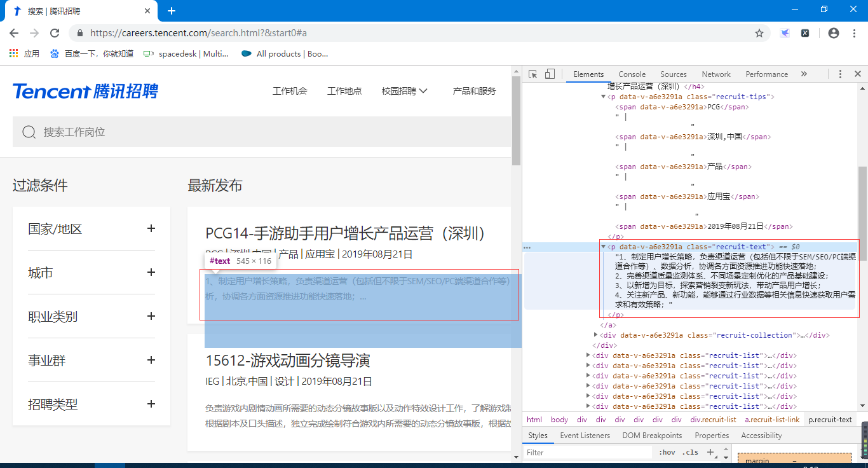
Task: Open the DOM Breakpoints pane tab
Action: click(x=652, y=436)
